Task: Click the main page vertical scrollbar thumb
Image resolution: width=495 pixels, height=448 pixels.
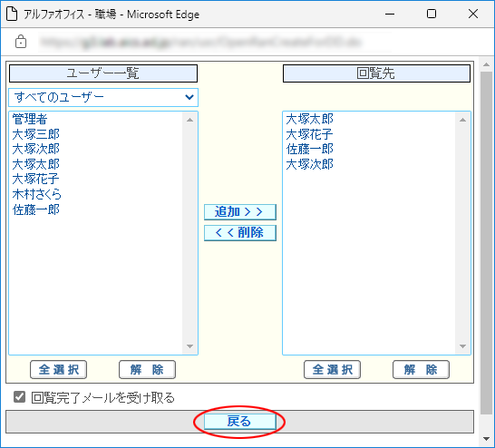Action: [x=487, y=242]
